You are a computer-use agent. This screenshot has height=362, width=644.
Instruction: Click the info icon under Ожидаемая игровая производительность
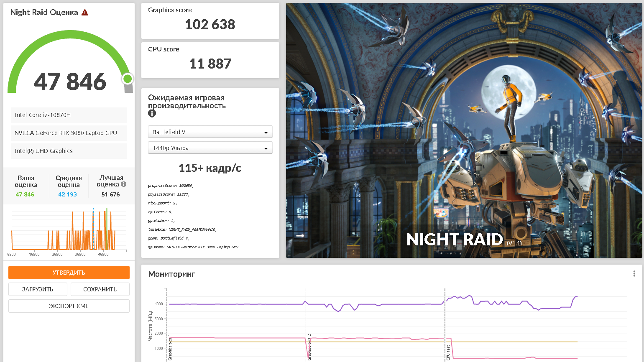[x=152, y=113]
